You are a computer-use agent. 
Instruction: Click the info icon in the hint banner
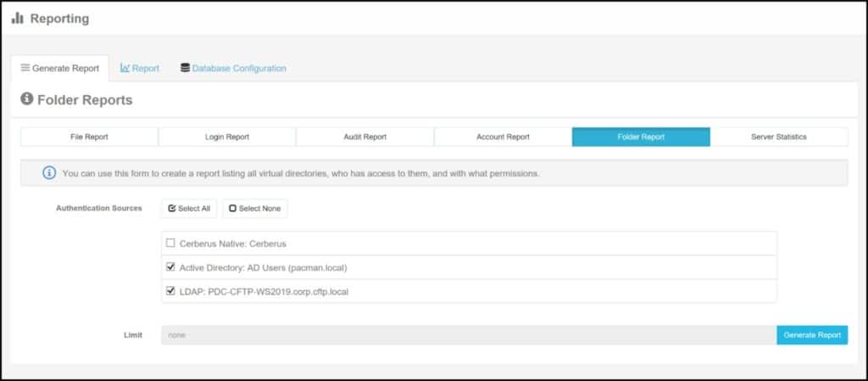(x=50, y=173)
